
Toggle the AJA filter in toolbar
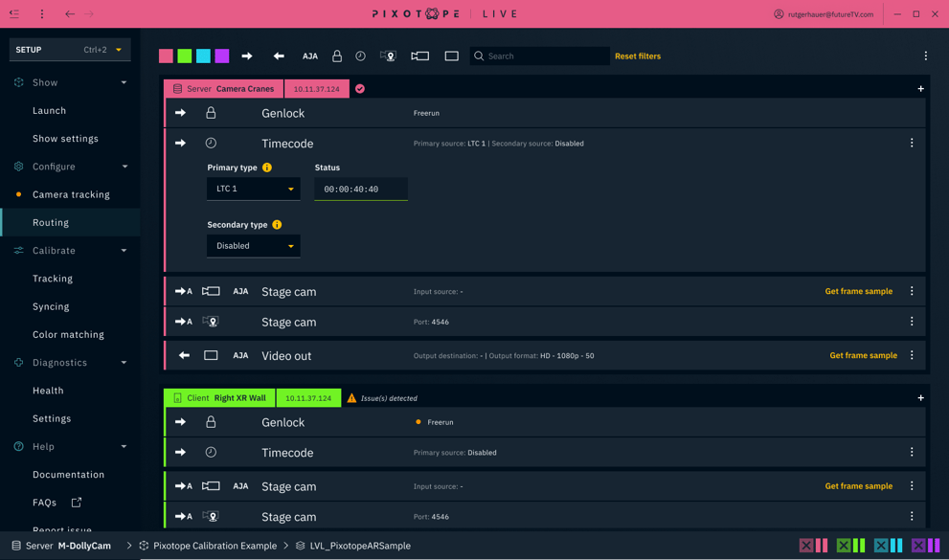coord(310,56)
